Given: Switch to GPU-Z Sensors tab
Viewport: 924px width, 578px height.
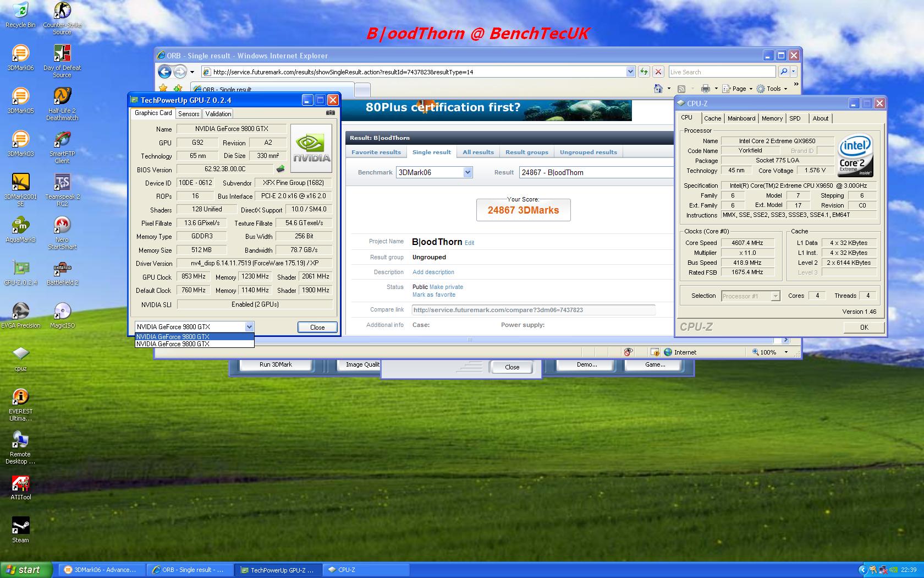Looking at the screenshot, I should pos(189,114).
